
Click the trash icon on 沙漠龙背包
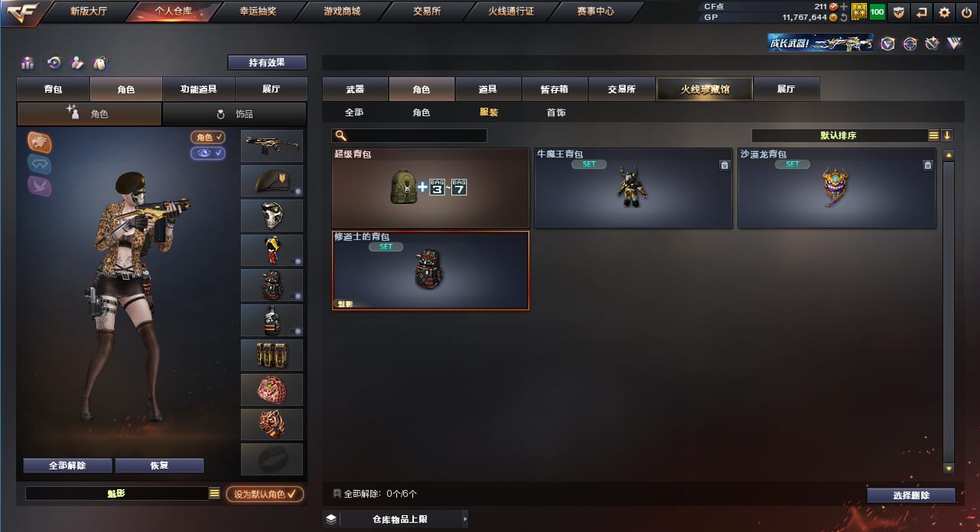[x=927, y=164]
